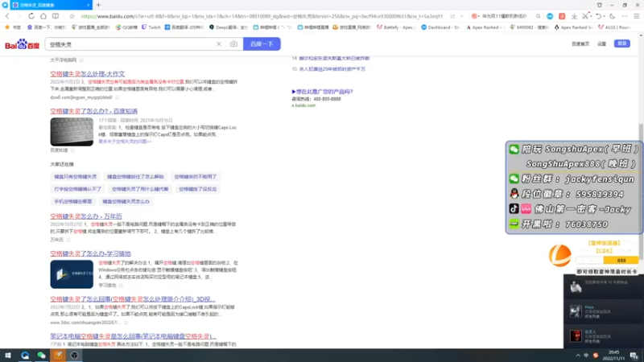
Task: Click 想在此推广您的产品吗 promo link
Action: point(323,92)
